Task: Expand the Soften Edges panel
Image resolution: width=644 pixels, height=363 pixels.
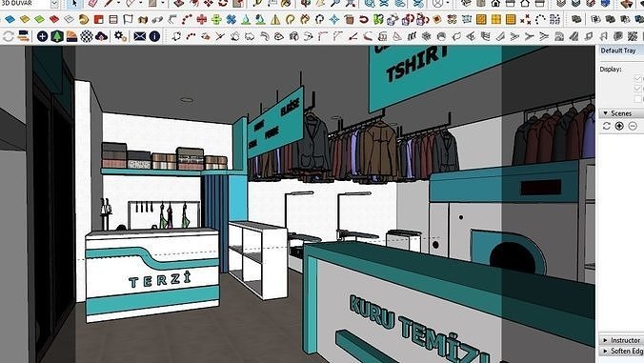Action: 605,352
